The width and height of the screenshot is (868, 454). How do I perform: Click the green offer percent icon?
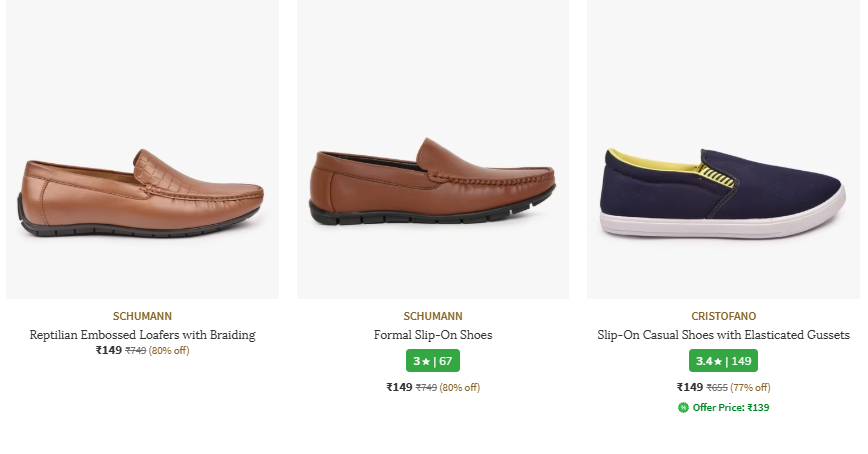683,408
